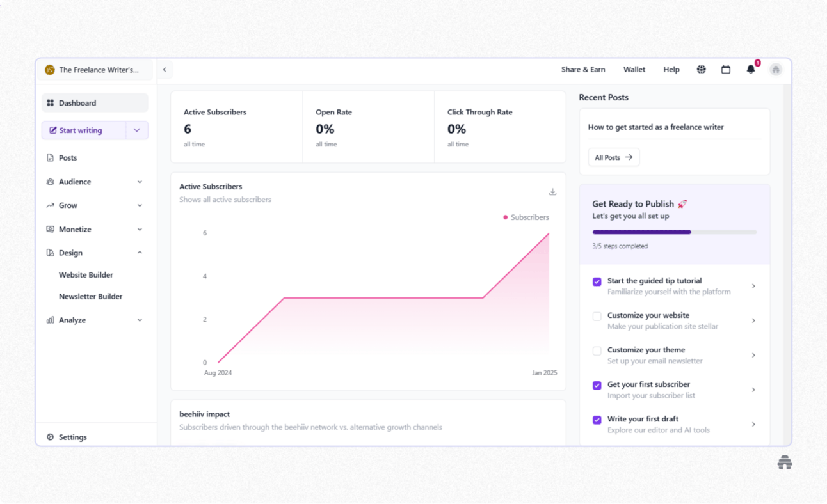Check the Customize your theme task
This screenshot has height=504, width=827.
coord(597,350)
